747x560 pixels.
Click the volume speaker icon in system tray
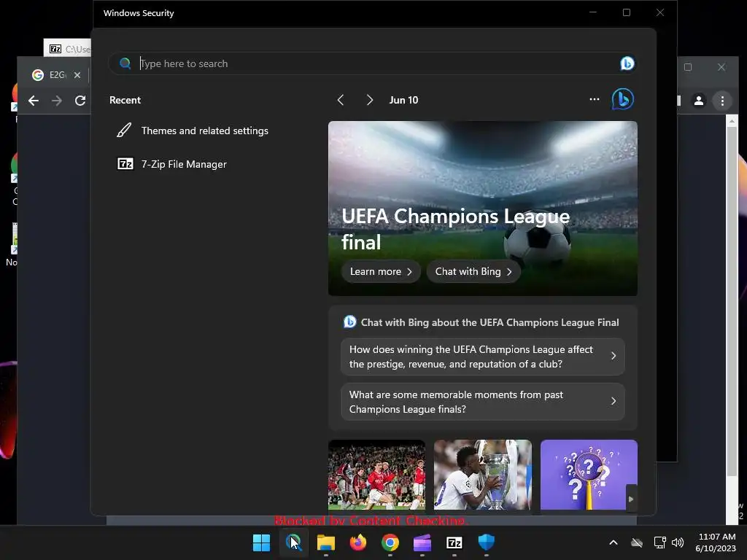point(678,542)
